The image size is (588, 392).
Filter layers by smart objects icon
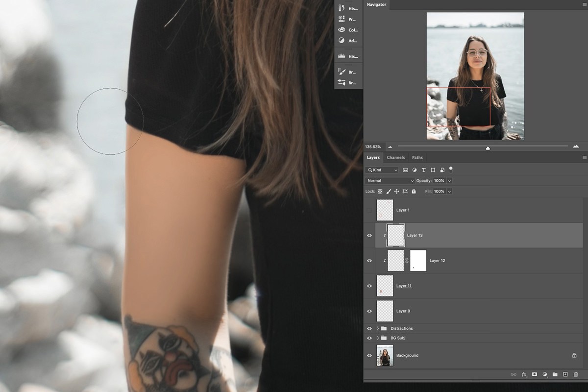[442, 170]
